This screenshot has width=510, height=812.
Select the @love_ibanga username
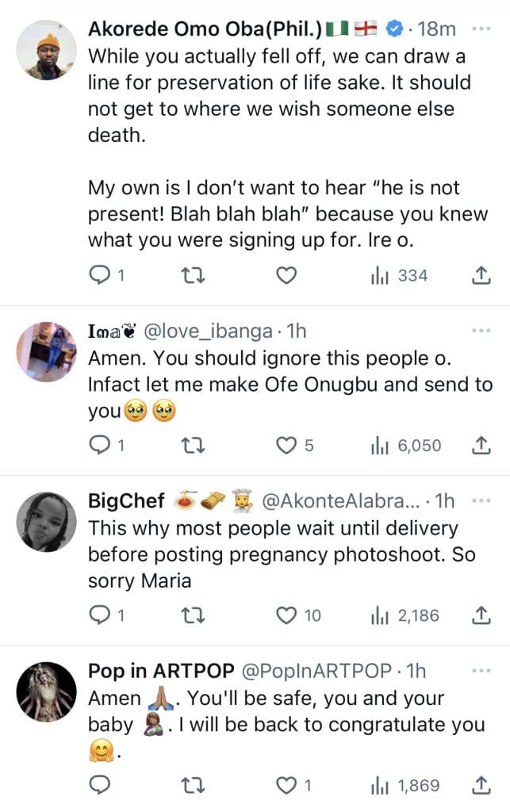click(208, 331)
